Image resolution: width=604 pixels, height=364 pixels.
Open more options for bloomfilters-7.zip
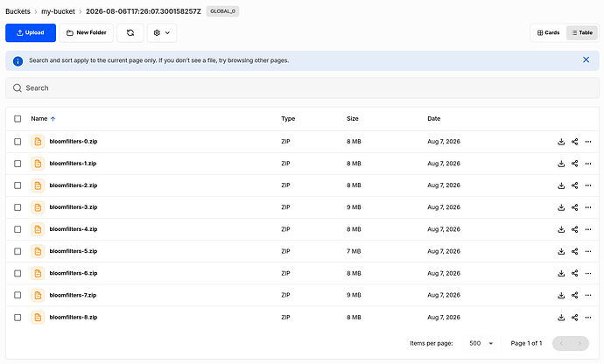coord(588,296)
